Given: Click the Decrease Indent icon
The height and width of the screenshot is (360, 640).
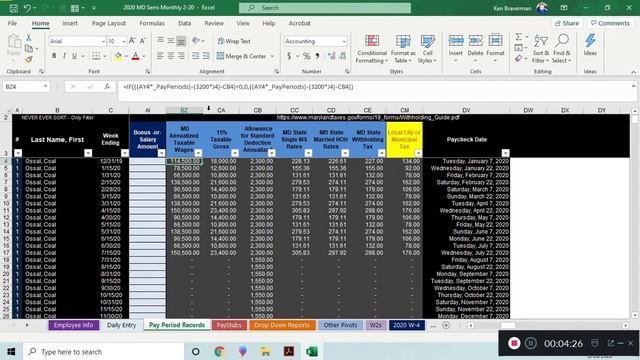Looking at the screenshot, I should (196, 56).
